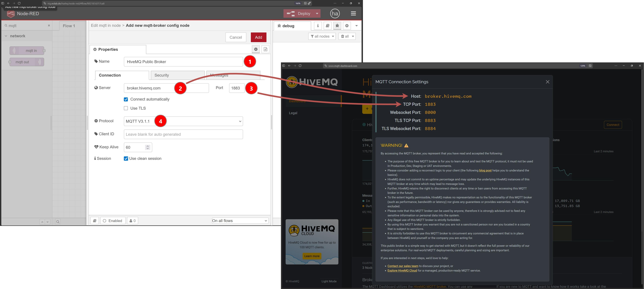Click the Node-RED logo icon
This screenshot has width=644, height=289.
11,14
